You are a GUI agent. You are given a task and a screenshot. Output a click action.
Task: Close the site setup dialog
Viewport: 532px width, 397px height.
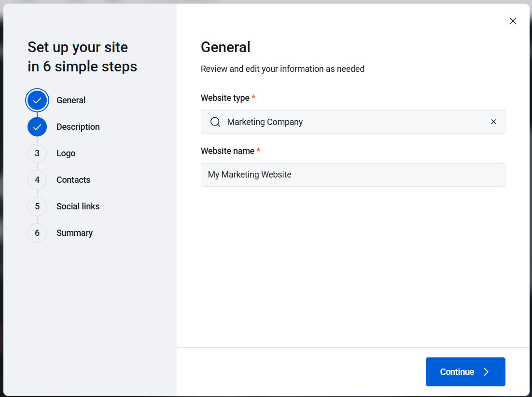513,21
